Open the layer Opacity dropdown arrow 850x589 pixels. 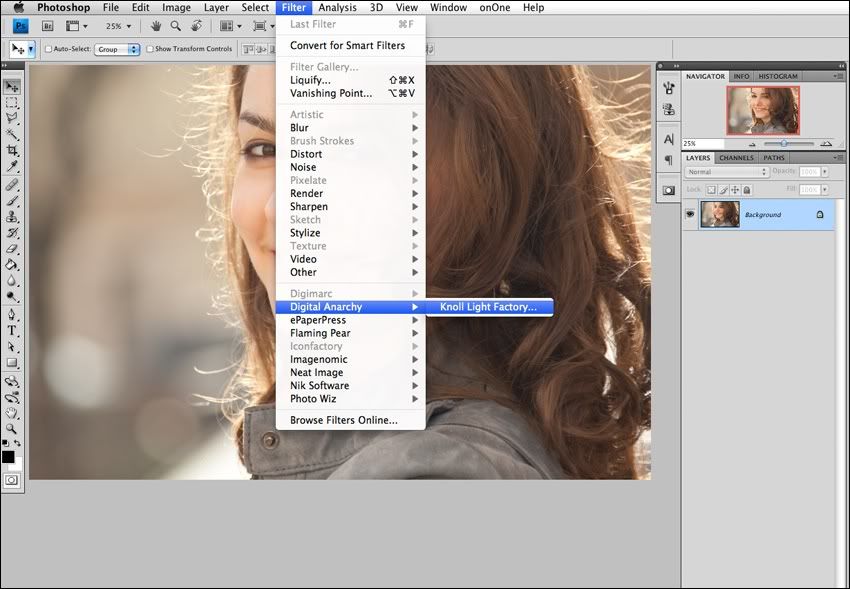(x=825, y=172)
